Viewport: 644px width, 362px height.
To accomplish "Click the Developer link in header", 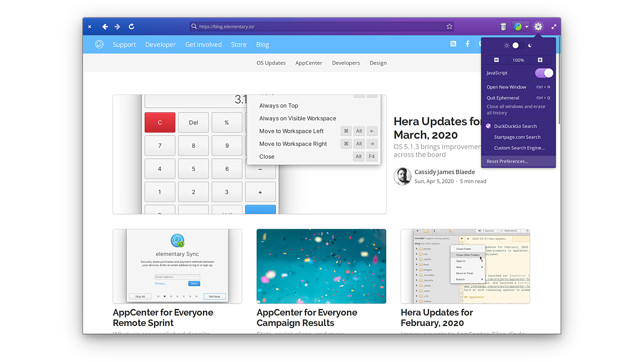I will coord(161,45).
